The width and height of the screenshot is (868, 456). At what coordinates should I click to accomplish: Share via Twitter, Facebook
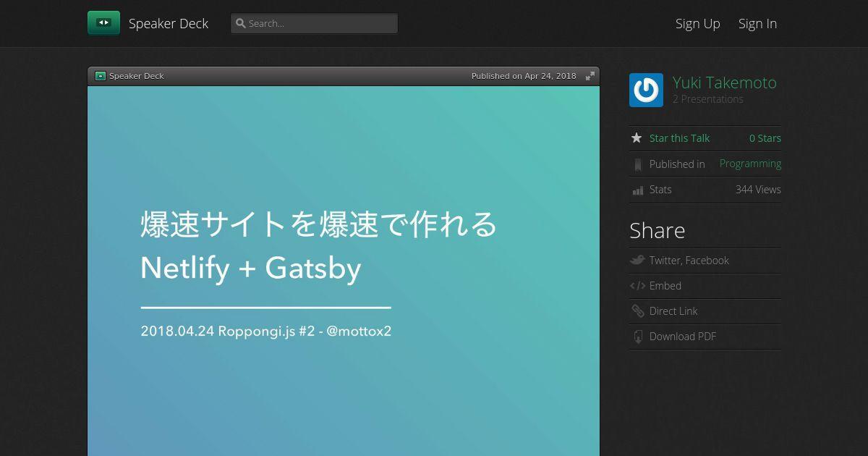[x=689, y=261]
